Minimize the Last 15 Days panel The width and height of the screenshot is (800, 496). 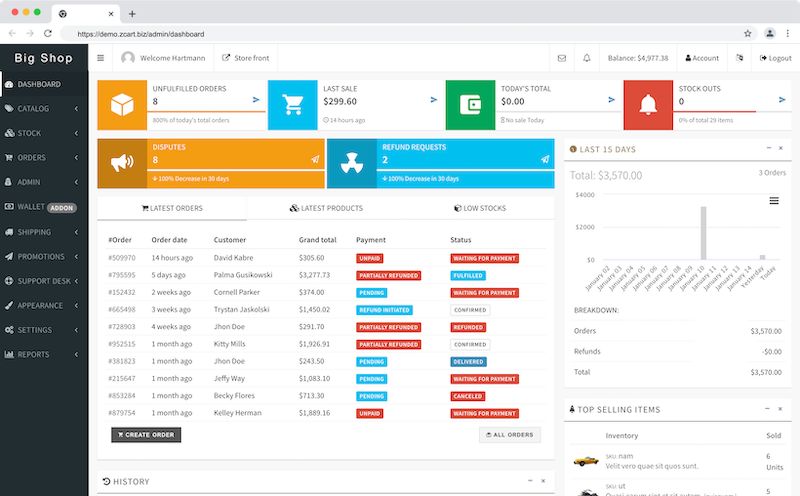click(x=769, y=148)
